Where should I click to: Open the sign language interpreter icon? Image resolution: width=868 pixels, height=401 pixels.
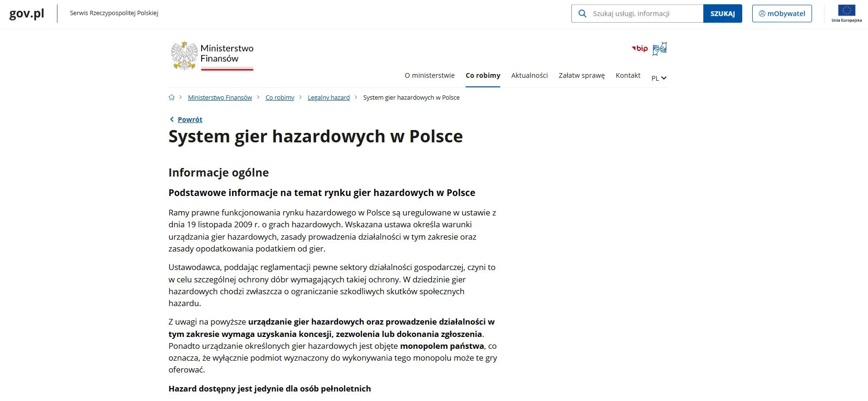pyautogui.click(x=660, y=48)
